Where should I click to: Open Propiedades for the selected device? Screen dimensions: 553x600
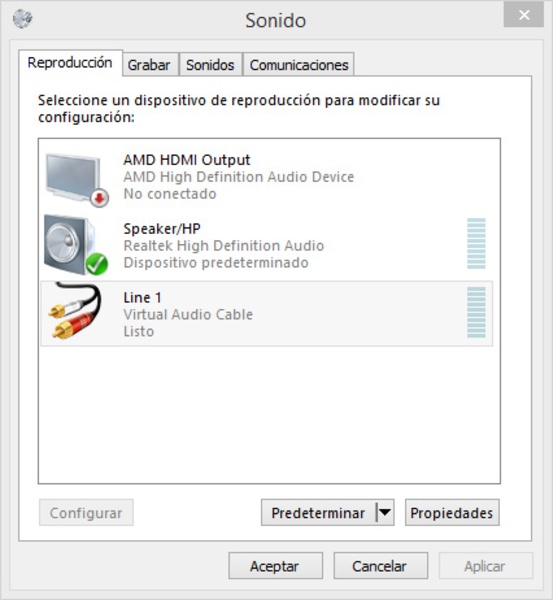452,512
